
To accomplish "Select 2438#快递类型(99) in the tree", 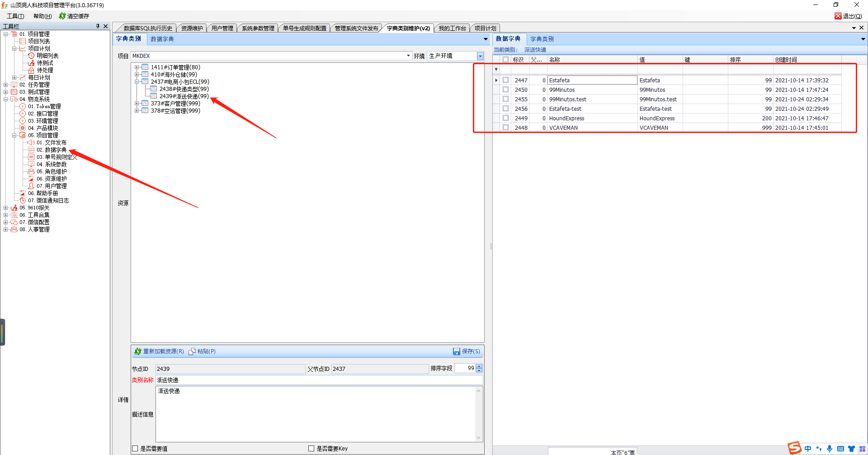I will [184, 89].
